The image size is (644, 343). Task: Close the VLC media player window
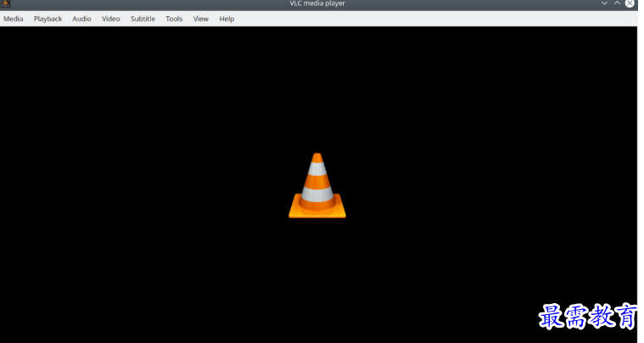click(x=630, y=3)
